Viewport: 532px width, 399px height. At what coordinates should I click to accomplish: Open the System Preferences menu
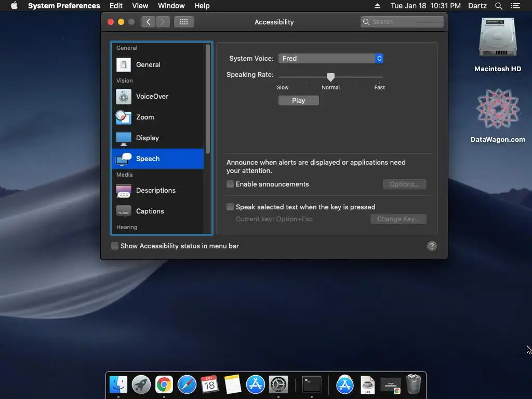64,6
